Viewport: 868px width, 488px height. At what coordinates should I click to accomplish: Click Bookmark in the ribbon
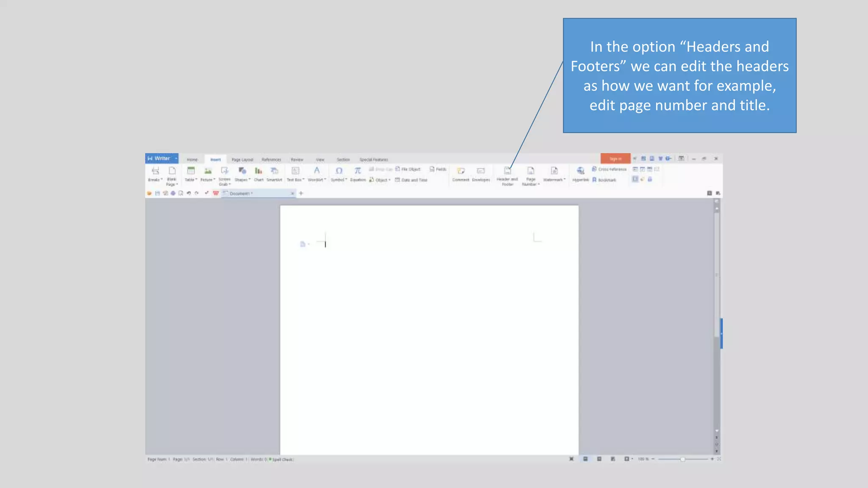click(604, 180)
